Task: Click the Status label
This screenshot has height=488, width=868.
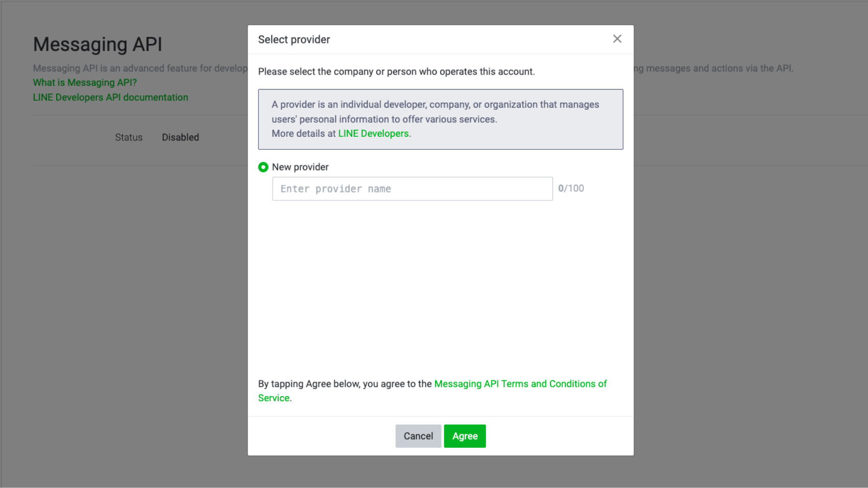Action: [129, 137]
